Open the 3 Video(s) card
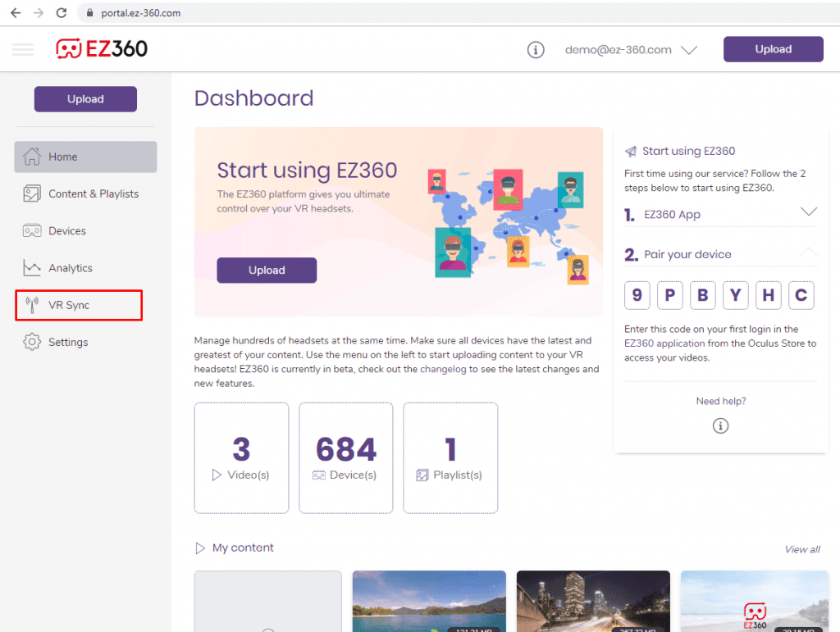Viewport: 840px width, 632px height. 242,458
